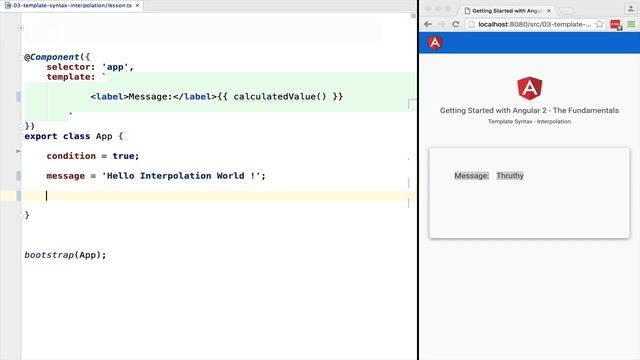The width and height of the screenshot is (640, 360).
Task: Click the Thruthy output text
Action: 510,176
